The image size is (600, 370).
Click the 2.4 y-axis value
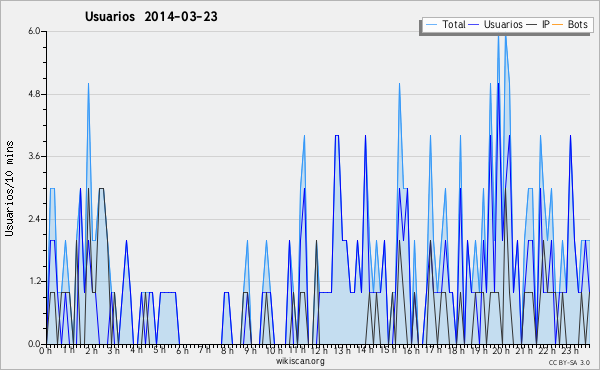pyautogui.click(x=34, y=219)
